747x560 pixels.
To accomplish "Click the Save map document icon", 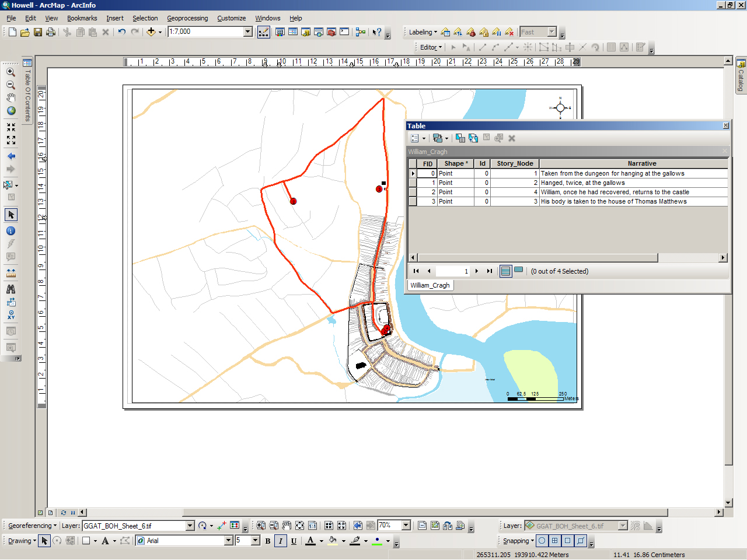I will coord(38,32).
